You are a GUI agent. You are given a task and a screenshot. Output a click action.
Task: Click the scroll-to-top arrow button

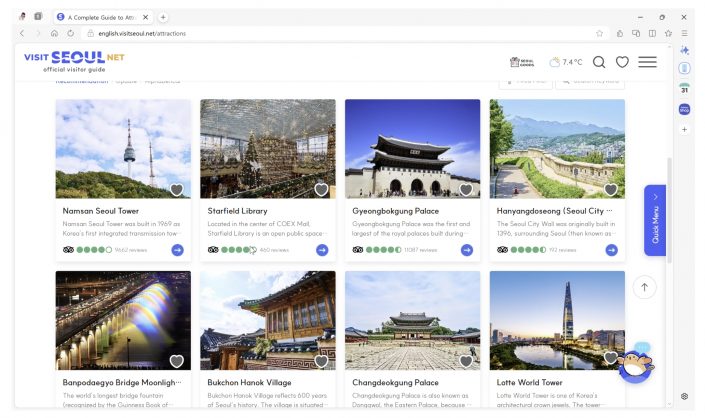click(644, 287)
